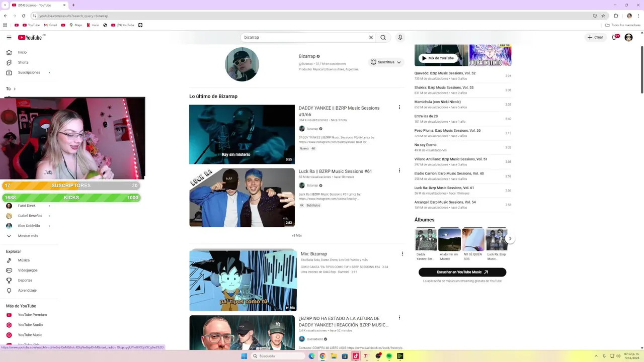Click Bizarrap channel name heading
This screenshot has height=362, width=644.
(307, 56)
